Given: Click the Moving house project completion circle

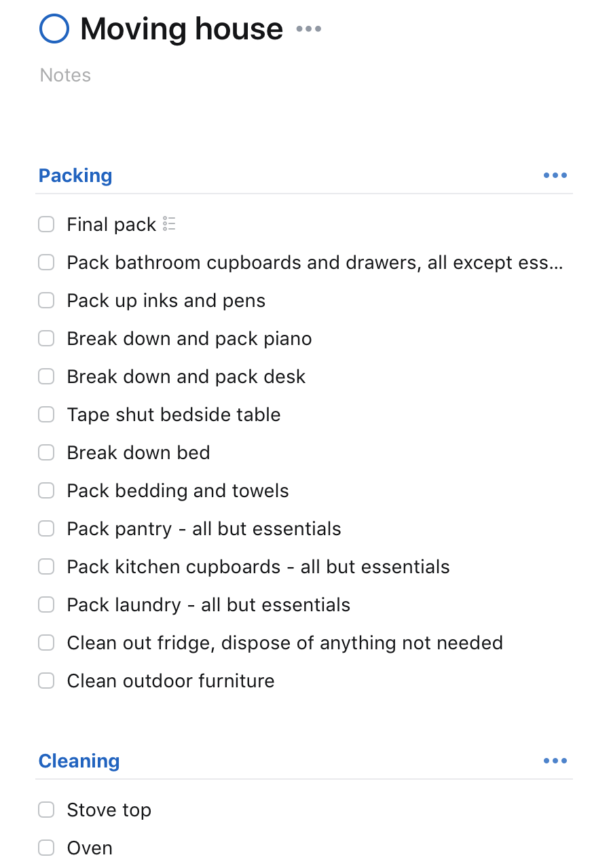Looking at the screenshot, I should (x=54, y=29).
